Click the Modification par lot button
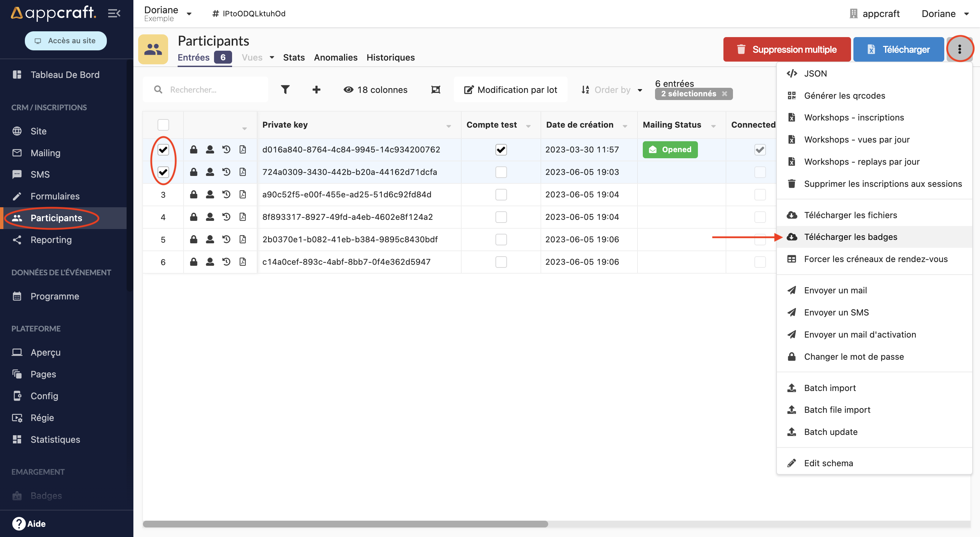This screenshot has width=980, height=537. [510, 90]
